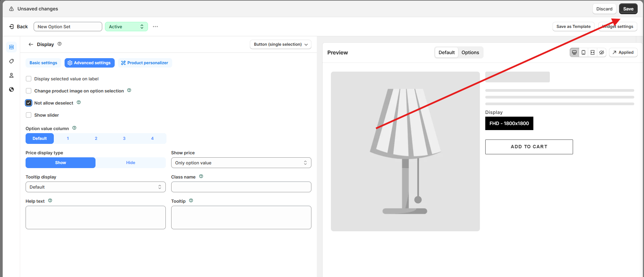Viewport: 644px width, 277px height.
Task: Open the price tag sidebar icon
Action: (11, 61)
